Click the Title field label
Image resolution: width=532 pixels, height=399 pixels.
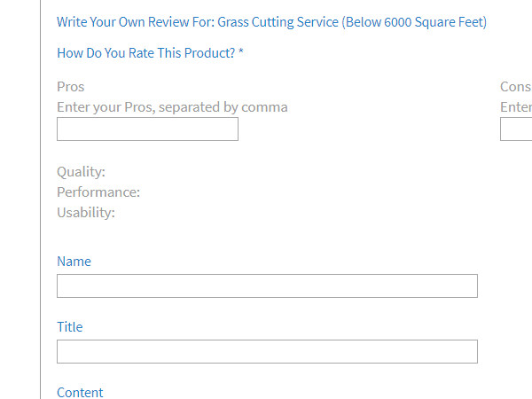[69, 327]
